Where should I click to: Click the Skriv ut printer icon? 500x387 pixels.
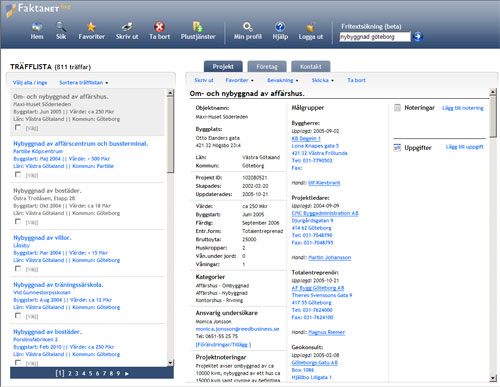pos(127,27)
